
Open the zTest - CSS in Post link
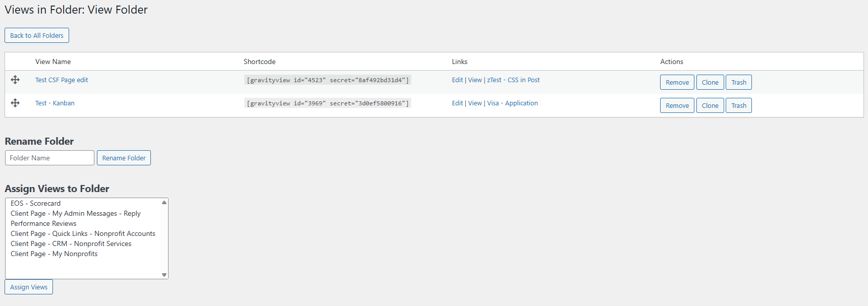click(x=513, y=80)
